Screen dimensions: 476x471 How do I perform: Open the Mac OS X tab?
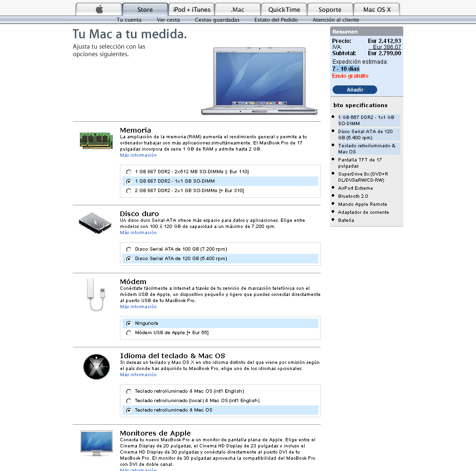(377, 9)
